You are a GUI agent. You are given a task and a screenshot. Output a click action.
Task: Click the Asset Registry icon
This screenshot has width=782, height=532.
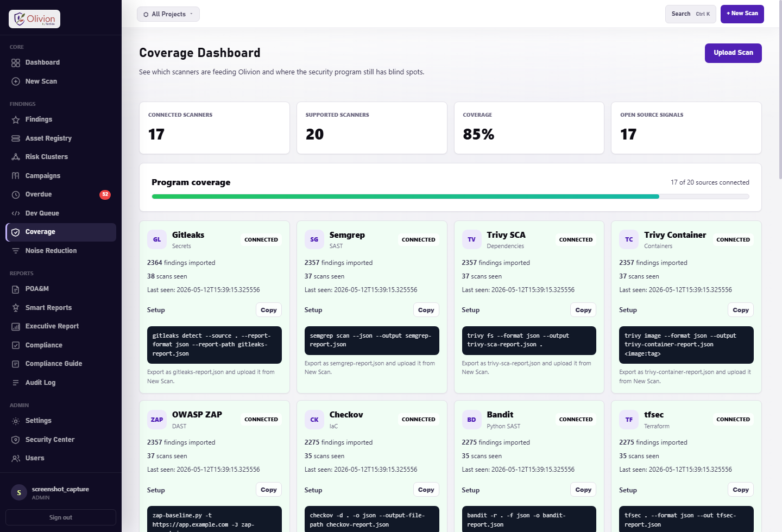[x=16, y=138]
